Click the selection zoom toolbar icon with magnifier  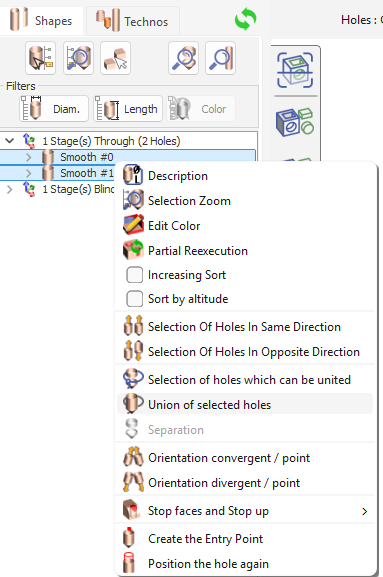click(78, 58)
